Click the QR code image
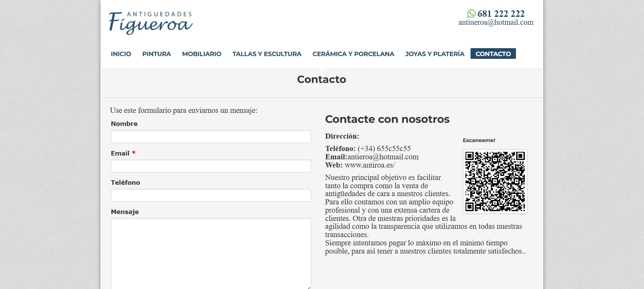The width and height of the screenshot is (644, 289). [495, 181]
